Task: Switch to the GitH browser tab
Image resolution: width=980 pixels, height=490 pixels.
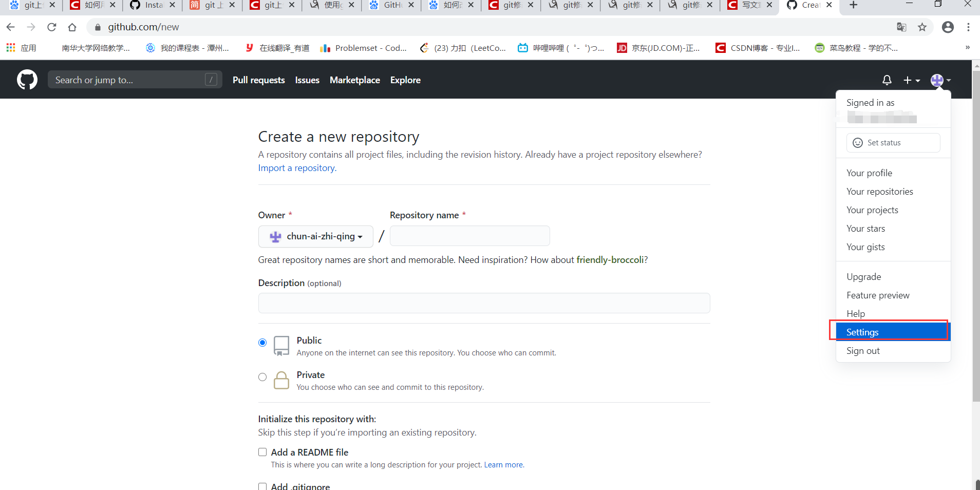Action: [391, 5]
